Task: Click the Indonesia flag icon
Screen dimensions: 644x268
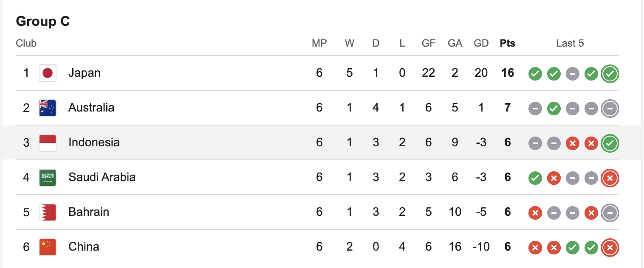Action: click(48, 142)
